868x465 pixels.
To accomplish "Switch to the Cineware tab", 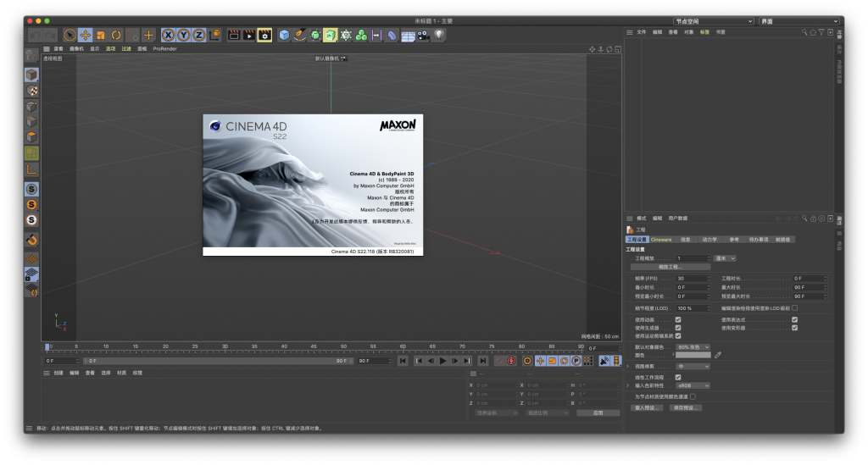I will [x=661, y=240].
